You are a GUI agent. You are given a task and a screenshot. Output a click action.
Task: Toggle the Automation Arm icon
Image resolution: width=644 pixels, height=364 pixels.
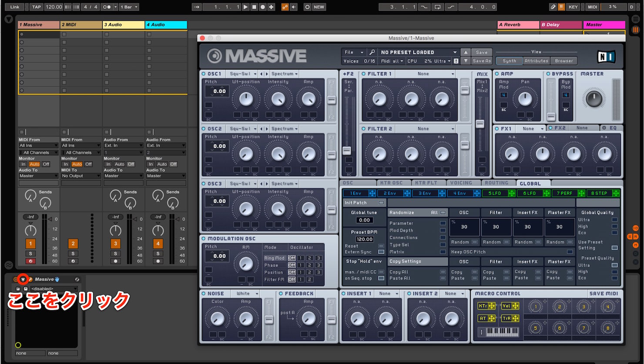click(x=285, y=7)
